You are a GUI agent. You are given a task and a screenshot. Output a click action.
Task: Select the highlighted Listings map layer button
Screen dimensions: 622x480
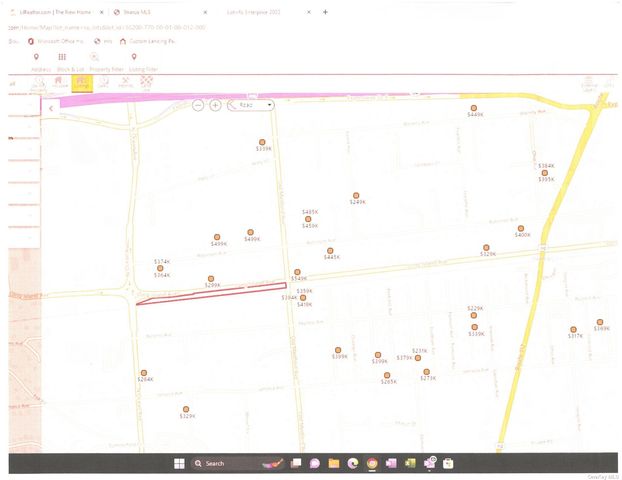(x=82, y=83)
